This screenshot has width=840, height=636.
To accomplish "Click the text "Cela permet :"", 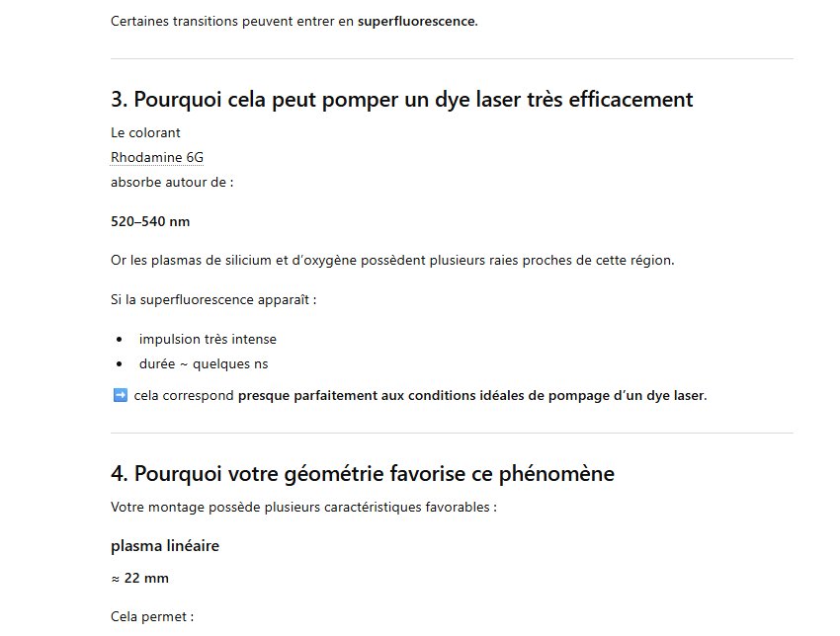I will [152, 617].
